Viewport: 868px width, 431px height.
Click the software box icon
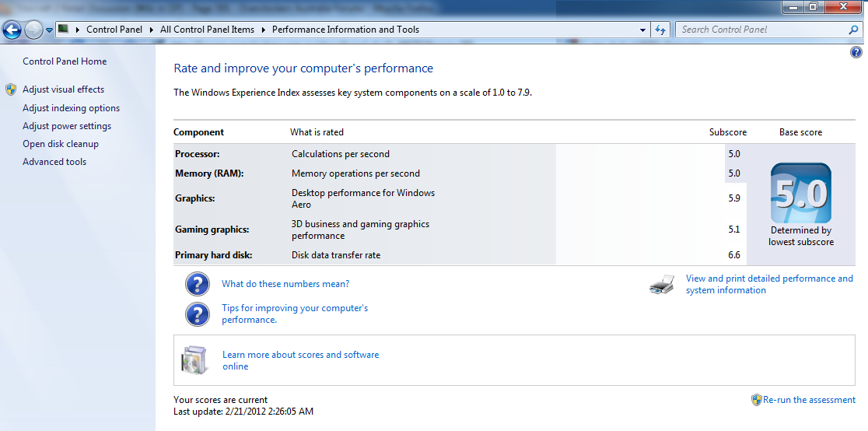(x=194, y=360)
